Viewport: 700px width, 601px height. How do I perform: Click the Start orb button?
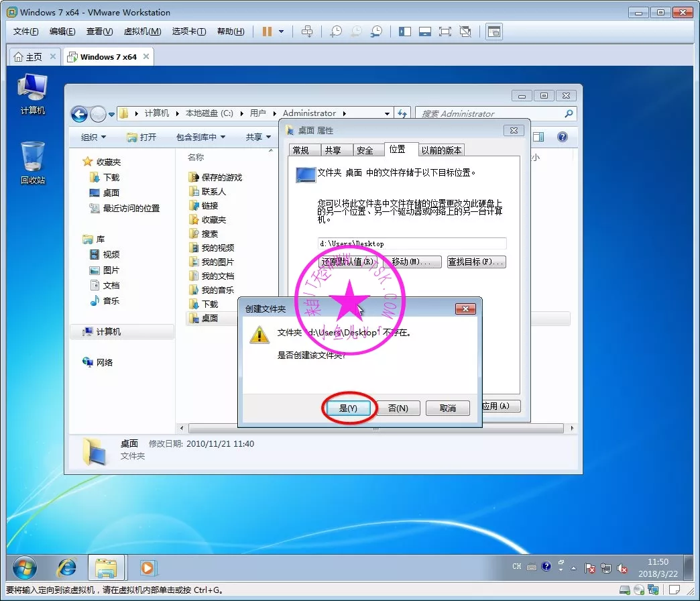click(25, 567)
